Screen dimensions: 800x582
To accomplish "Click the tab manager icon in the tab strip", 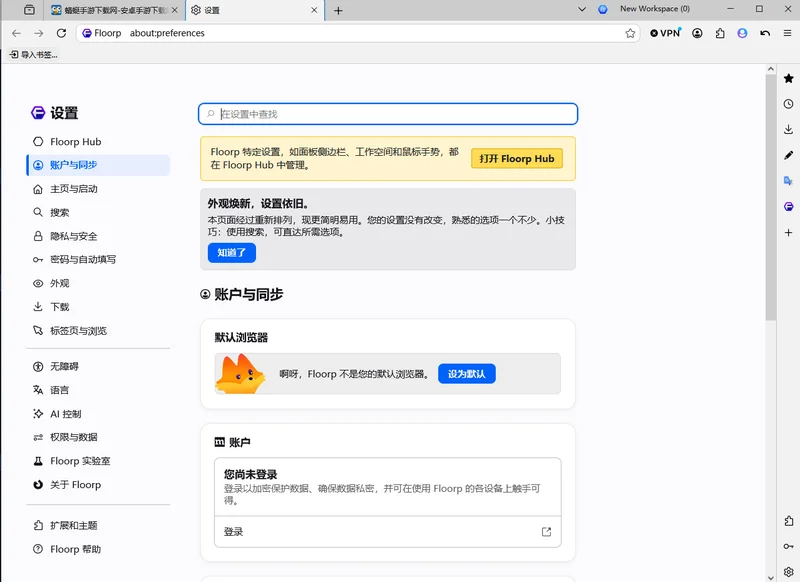I will 30,10.
